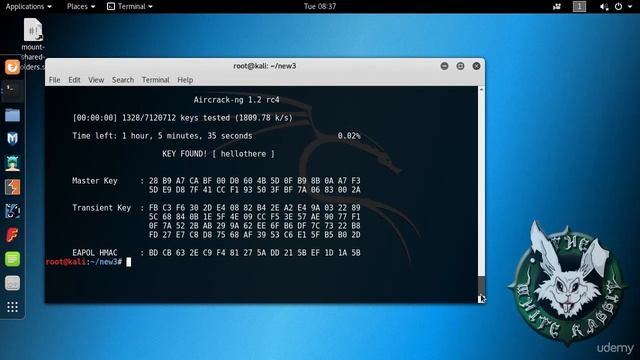Launch Terminal from the dock
The width and height of the screenshot is (640, 360).
tap(12, 91)
